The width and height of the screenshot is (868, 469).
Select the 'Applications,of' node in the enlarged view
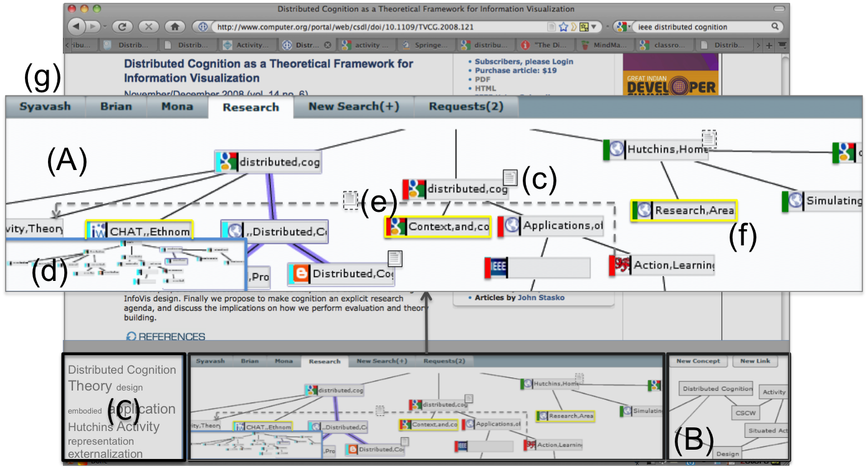(x=551, y=226)
